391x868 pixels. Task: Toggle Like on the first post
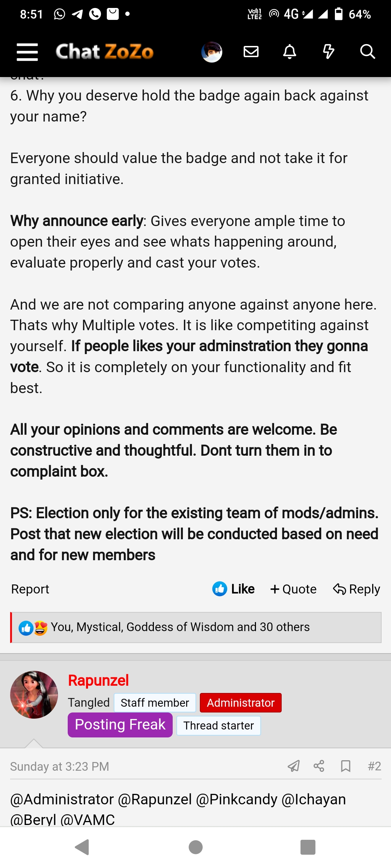pos(234,589)
